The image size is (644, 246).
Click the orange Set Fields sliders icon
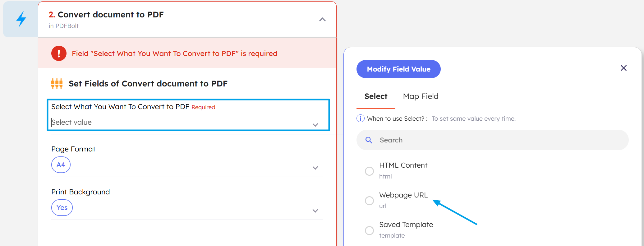tap(57, 83)
